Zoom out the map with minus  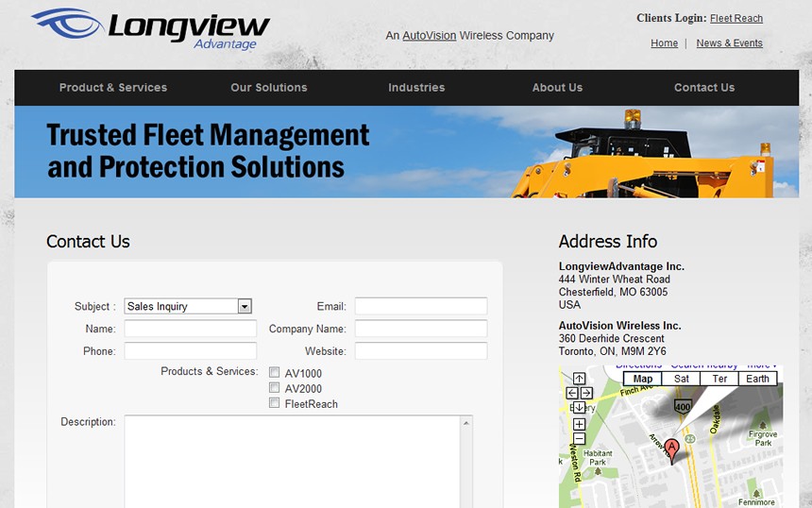[x=579, y=439]
